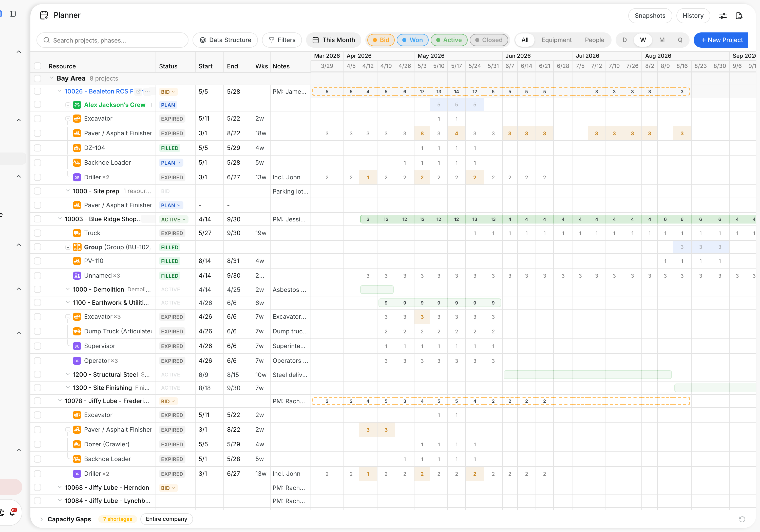Click the refresh icon in Capacity Gaps bar
The height and width of the screenshot is (532, 760).
(742, 519)
